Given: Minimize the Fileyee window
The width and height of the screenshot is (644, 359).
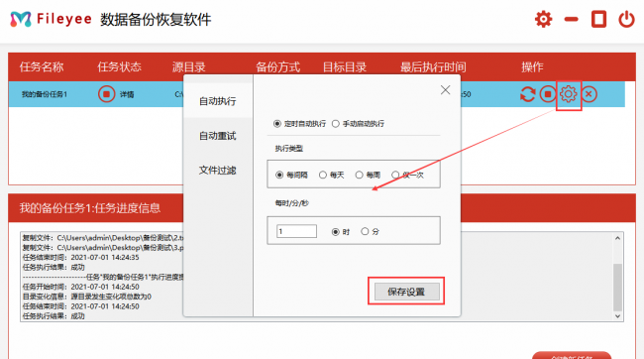Looking at the screenshot, I should tap(571, 19).
